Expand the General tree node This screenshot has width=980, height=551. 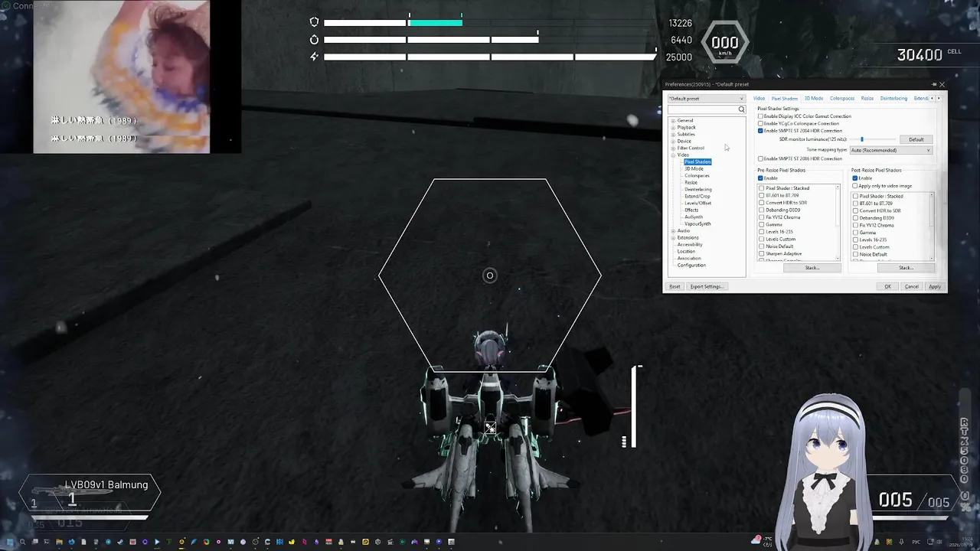point(673,121)
